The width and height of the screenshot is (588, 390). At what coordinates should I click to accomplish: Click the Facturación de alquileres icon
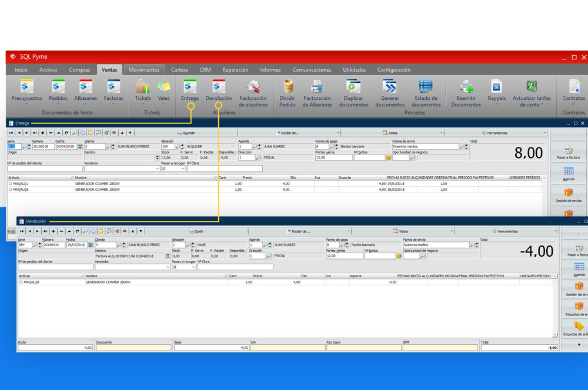(x=253, y=87)
